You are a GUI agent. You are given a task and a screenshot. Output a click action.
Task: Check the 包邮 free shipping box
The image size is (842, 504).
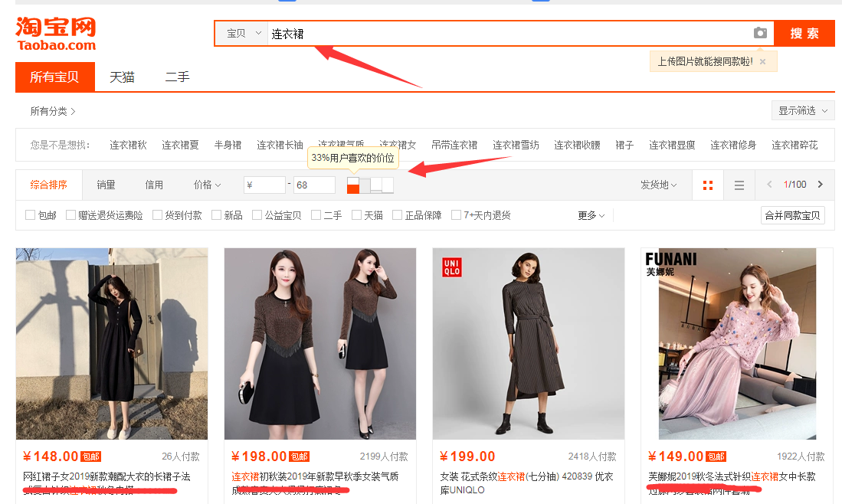30,215
